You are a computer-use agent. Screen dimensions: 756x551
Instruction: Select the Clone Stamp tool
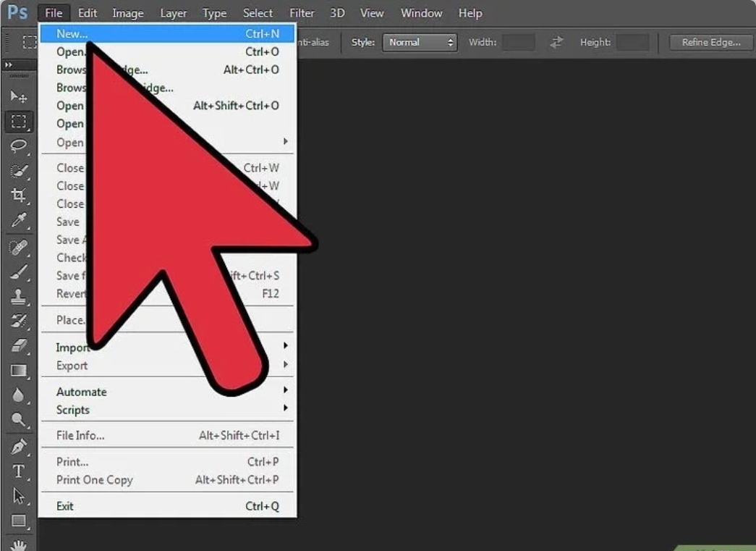18,297
